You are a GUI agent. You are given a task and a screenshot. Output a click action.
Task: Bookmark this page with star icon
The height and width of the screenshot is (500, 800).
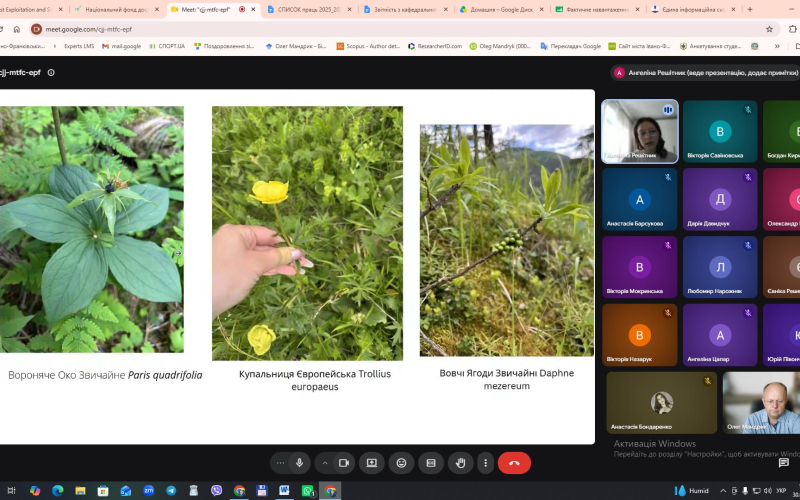point(769,29)
